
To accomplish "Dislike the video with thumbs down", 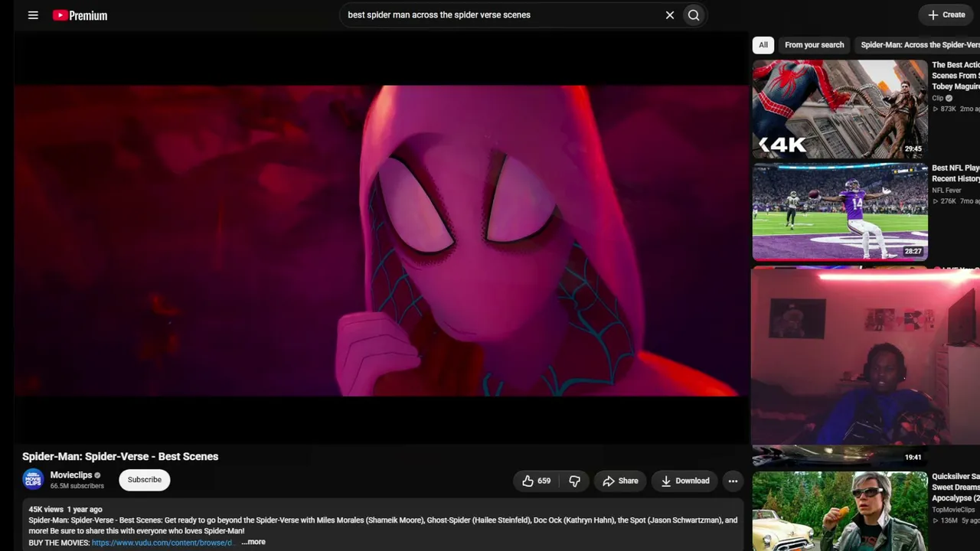I will click(574, 481).
